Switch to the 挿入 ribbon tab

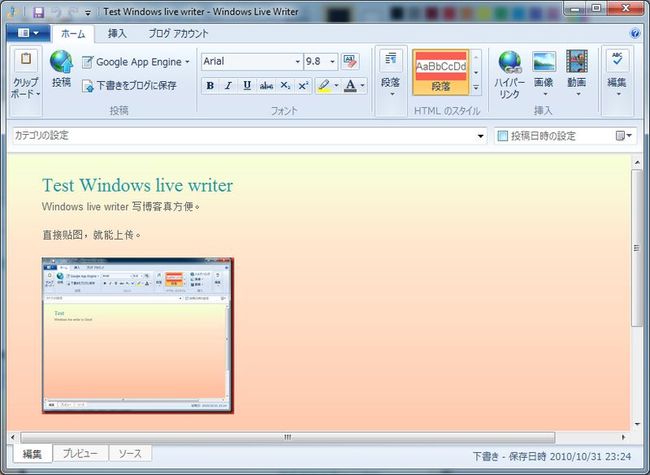pyautogui.click(x=117, y=34)
